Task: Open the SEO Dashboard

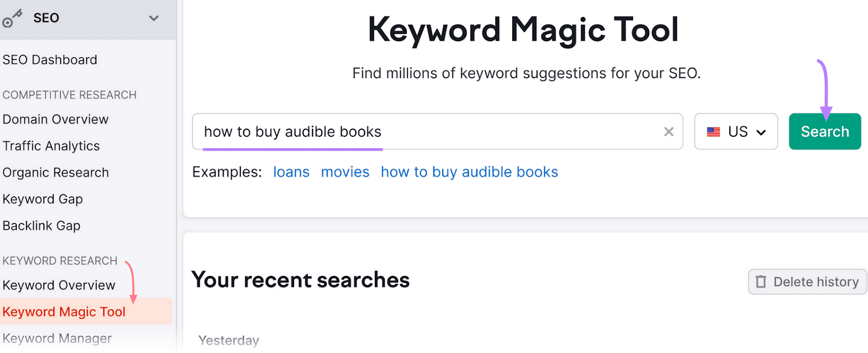Action: (x=50, y=59)
